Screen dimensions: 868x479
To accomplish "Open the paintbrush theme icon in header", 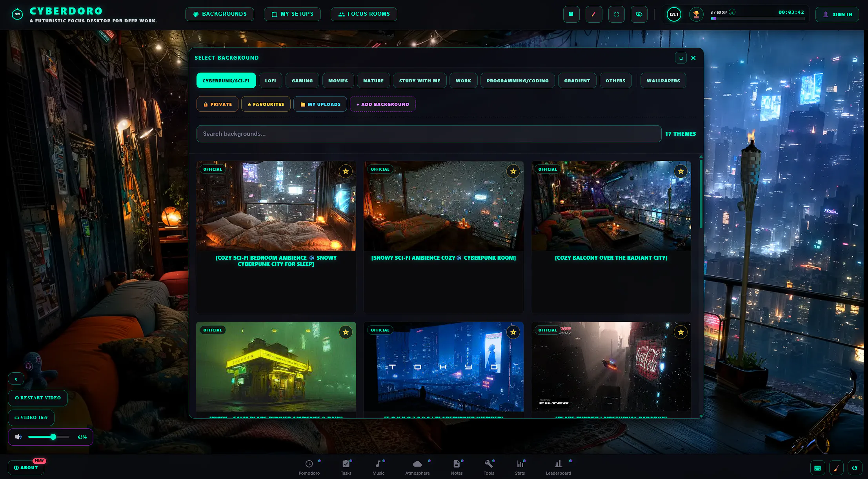I will coord(594,15).
